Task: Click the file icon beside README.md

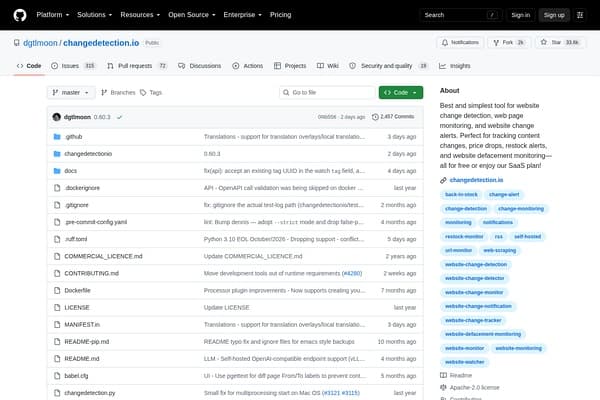Action: pyautogui.click(x=57, y=359)
